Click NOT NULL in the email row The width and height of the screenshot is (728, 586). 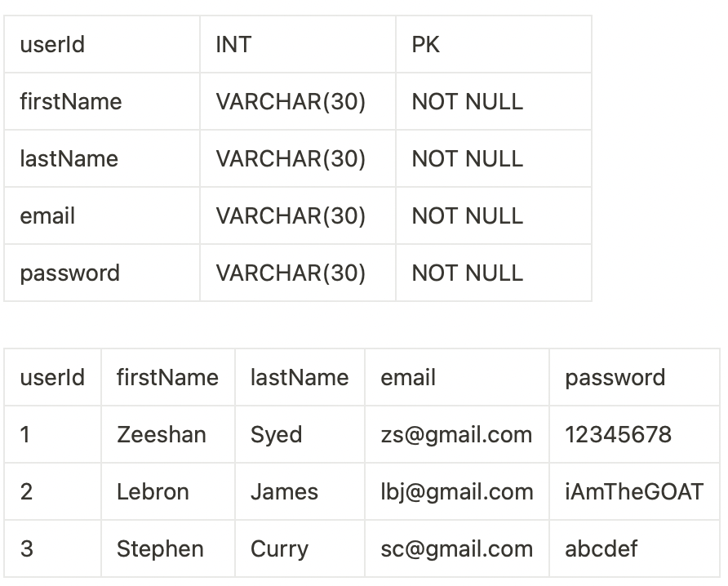click(x=467, y=215)
